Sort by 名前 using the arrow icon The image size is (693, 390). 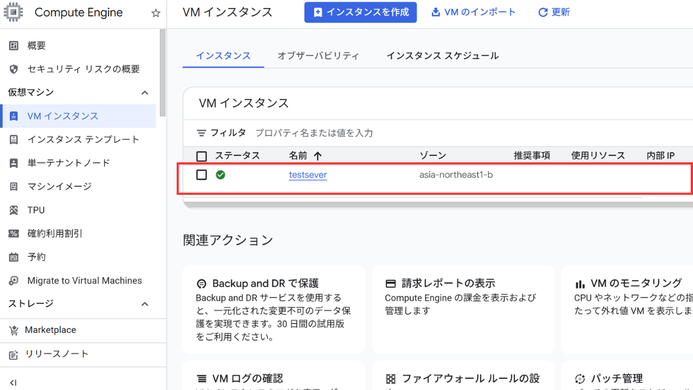coord(318,156)
